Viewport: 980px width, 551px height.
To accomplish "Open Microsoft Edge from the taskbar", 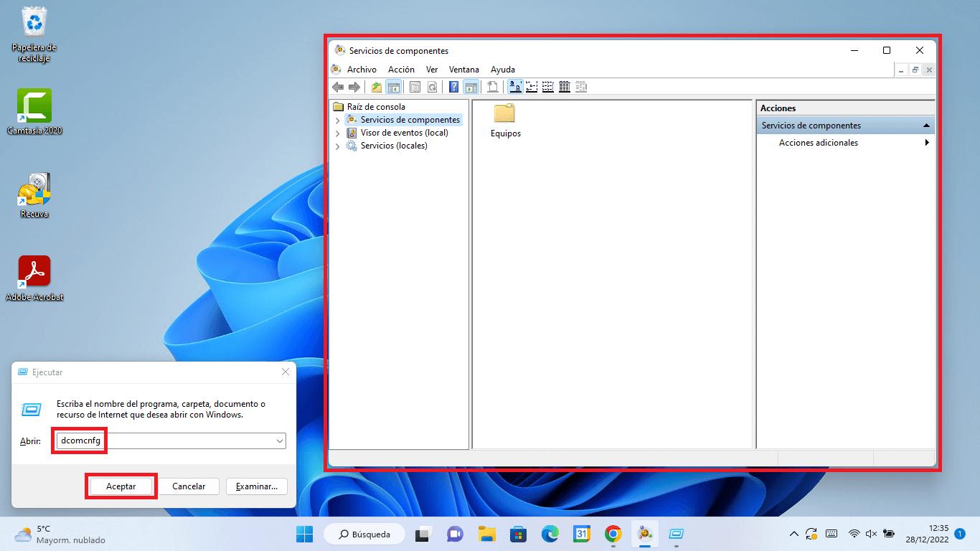I will 550,534.
